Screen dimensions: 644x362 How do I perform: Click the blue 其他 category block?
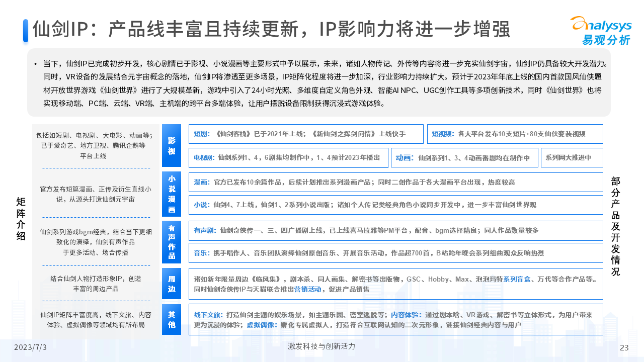tap(172, 320)
